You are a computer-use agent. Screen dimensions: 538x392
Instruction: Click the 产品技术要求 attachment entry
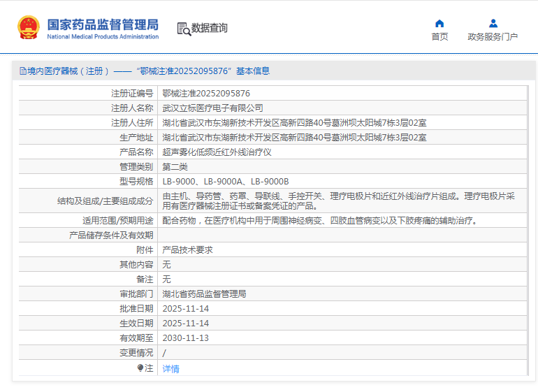pyautogui.click(x=187, y=249)
